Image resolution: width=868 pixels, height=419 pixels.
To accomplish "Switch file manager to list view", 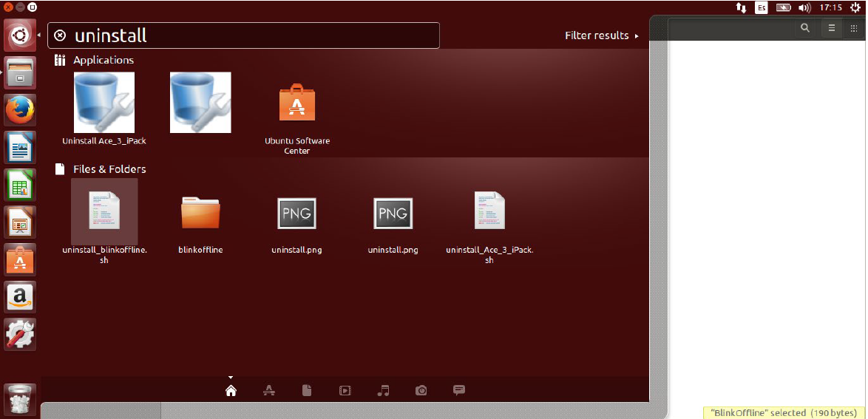I will (832, 28).
